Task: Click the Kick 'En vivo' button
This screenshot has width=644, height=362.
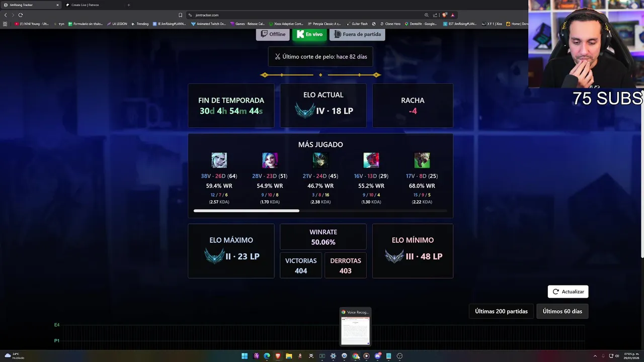Action: [309, 34]
